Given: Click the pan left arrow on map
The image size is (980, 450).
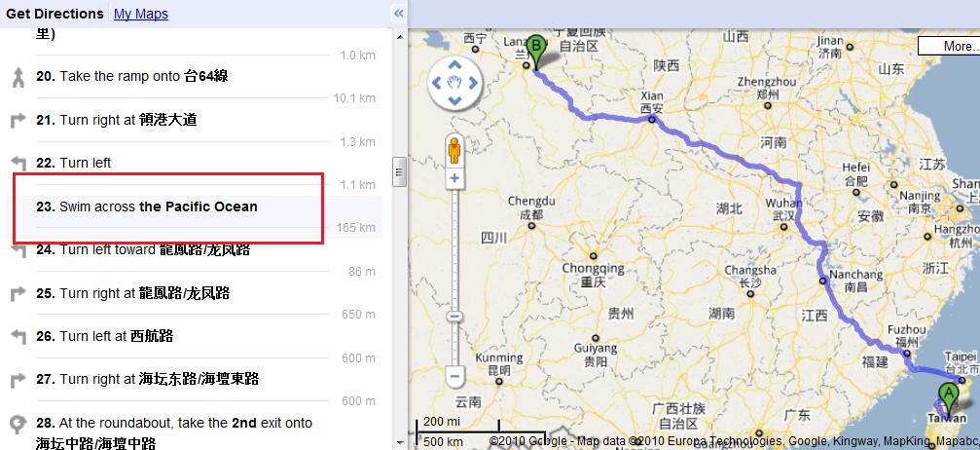Looking at the screenshot, I should click(x=437, y=83).
